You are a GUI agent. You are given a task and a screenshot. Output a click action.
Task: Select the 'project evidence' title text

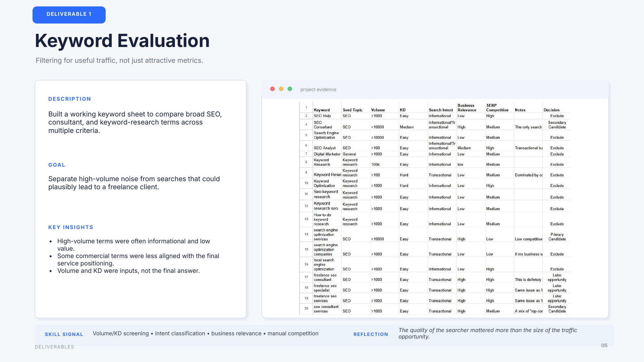tap(318, 89)
